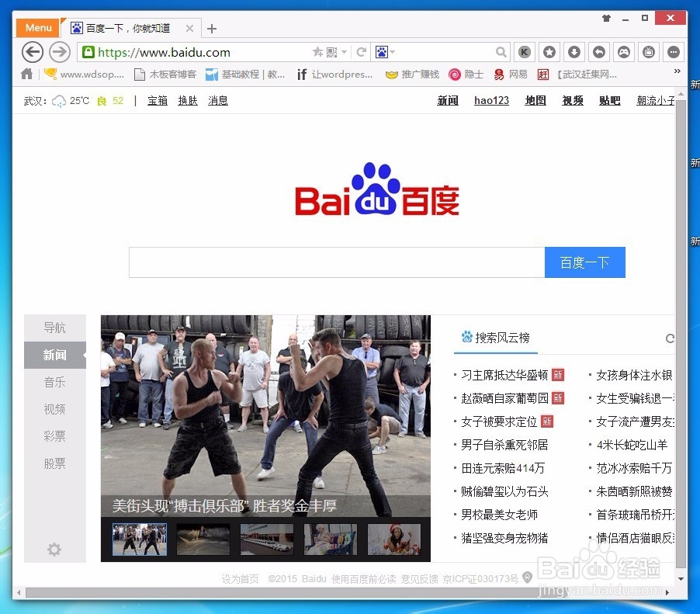Click the bookmark star in address bar
This screenshot has height=614, width=700.
tap(318, 52)
